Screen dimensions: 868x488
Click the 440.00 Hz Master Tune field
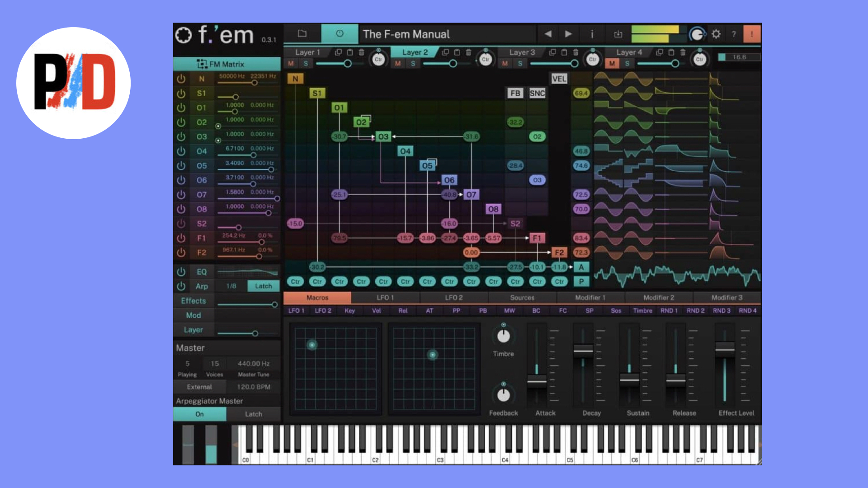(x=253, y=363)
